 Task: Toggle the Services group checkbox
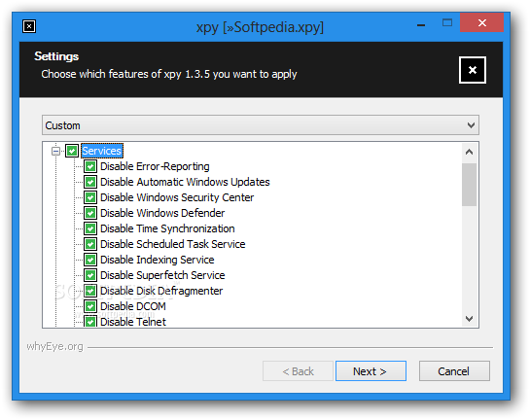pos(72,151)
